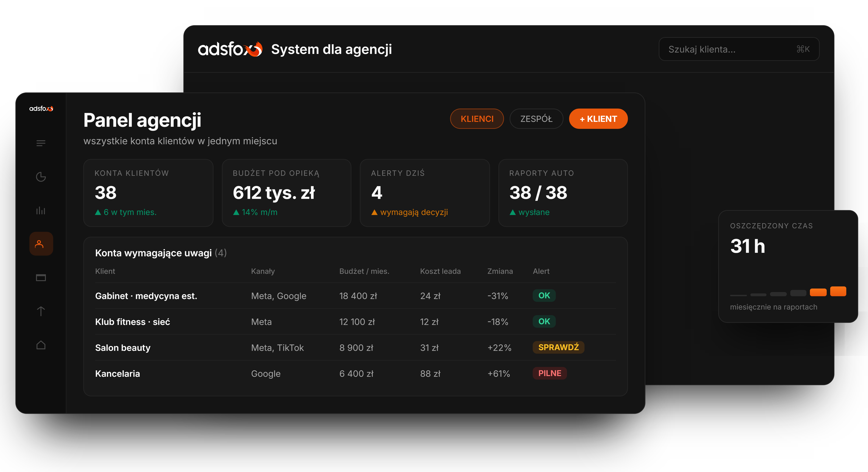Screen dimensions: 868x472
Task: Open the pie chart analytics icon
Action: 41,177
